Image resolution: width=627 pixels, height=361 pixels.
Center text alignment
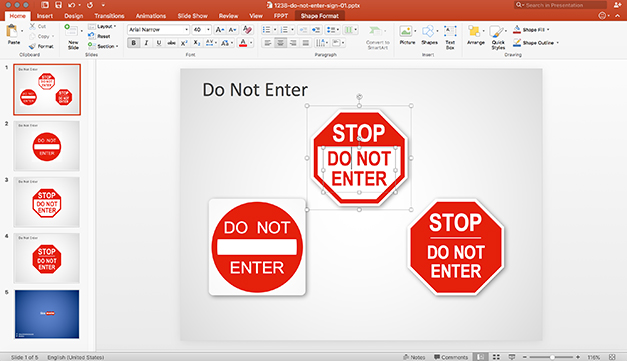(280, 43)
